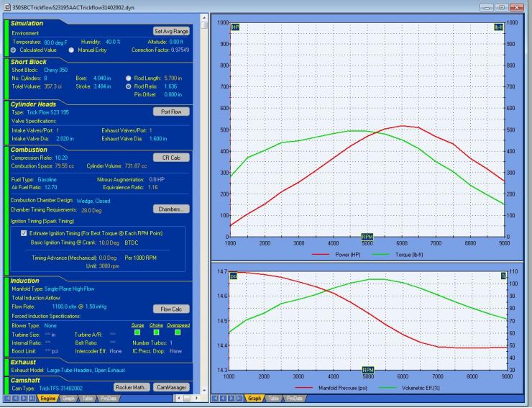This screenshot has width=532, height=408.
Task: Click the Chambers... button
Action: [x=171, y=209]
